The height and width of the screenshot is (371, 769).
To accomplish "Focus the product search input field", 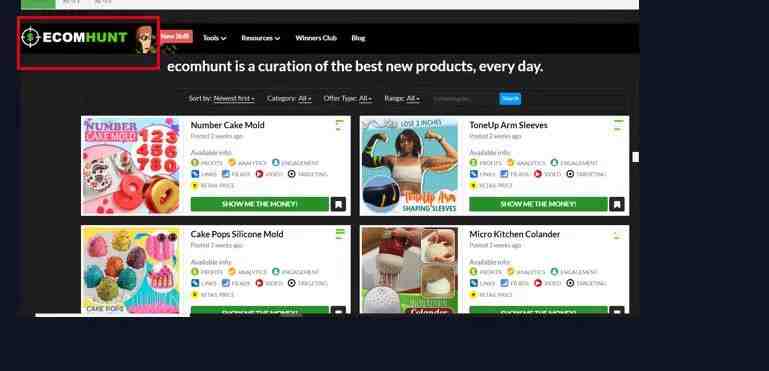I will click(464, 99).
